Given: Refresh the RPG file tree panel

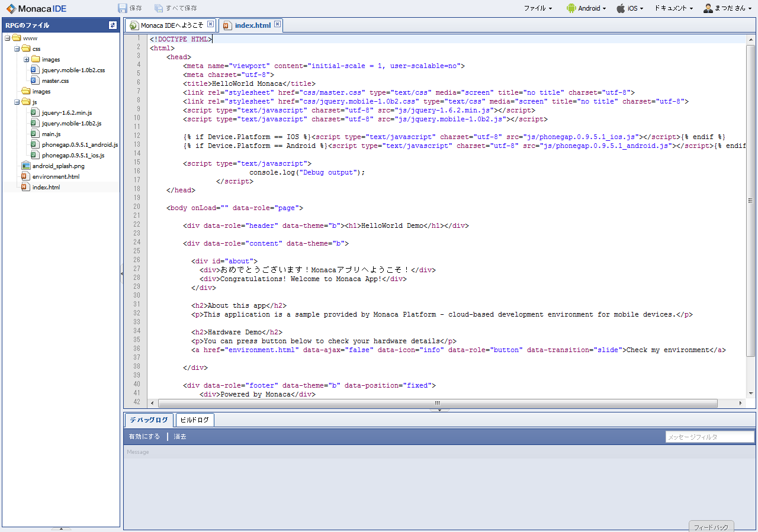Looking at the screenshot, I should [113, 25].
